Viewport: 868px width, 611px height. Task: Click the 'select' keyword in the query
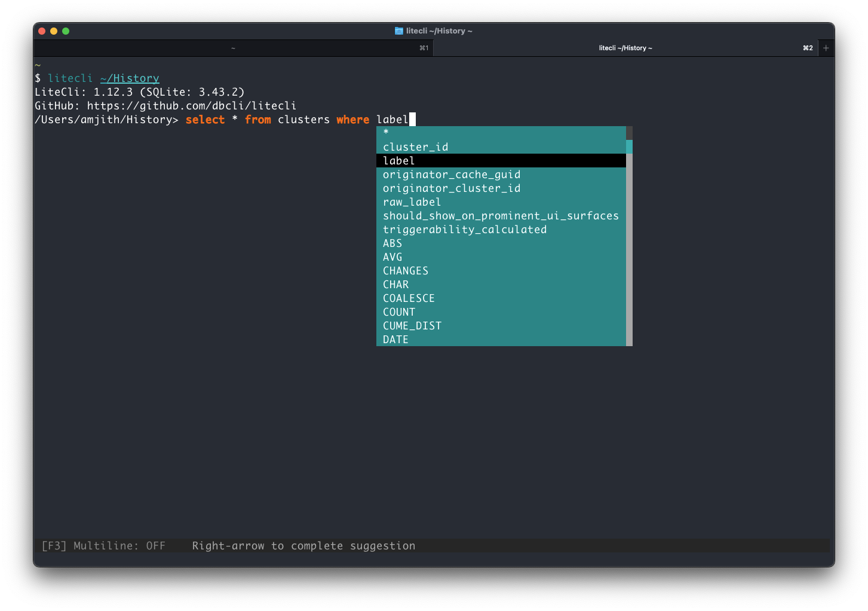click(x=205, y=120)
